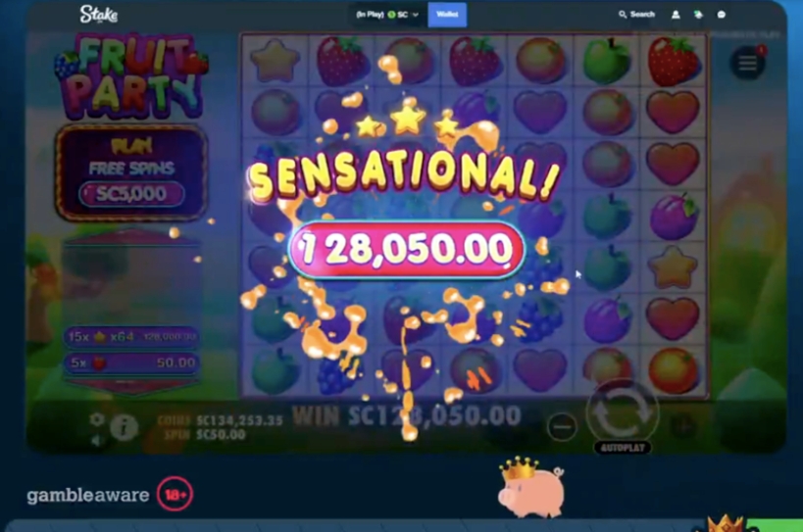Buy free spins for SC5,000
The height and width of the screenshot is (532, 803).
[131, 194]
